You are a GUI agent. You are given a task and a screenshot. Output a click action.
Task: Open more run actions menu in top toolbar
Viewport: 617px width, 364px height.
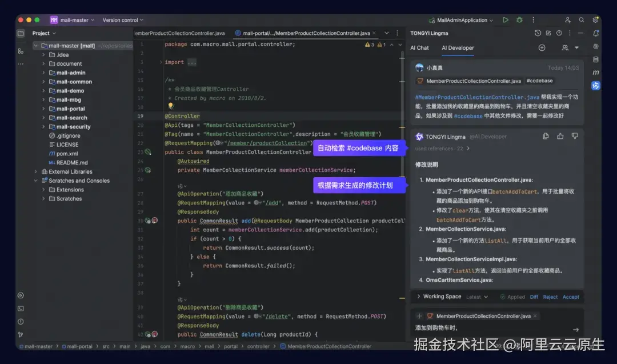pyautogui.click(x=533, y=19)
